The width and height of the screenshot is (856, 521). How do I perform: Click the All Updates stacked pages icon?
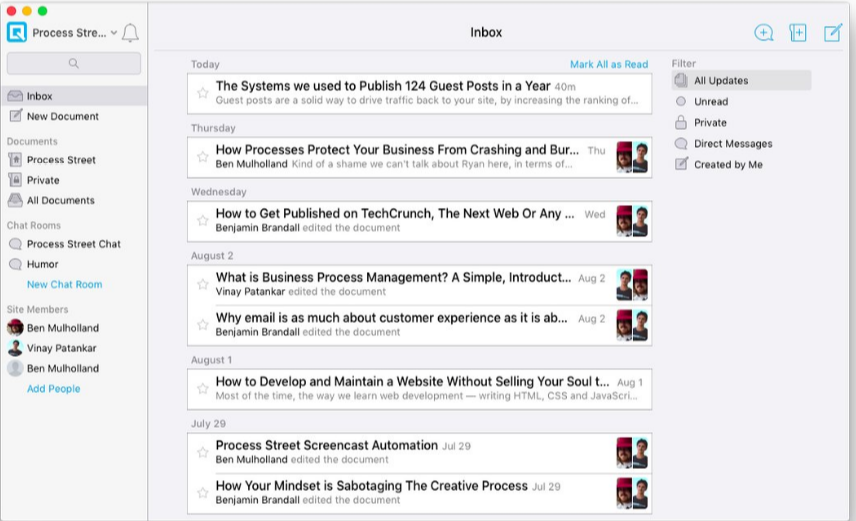[x=681, y=80]
